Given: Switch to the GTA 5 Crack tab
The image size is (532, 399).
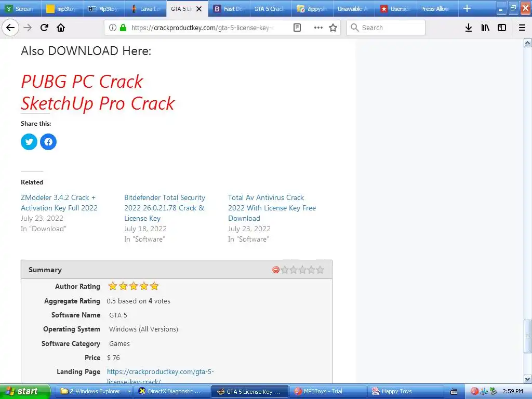Looking at the screenshot, I should [x=271, y=9].
